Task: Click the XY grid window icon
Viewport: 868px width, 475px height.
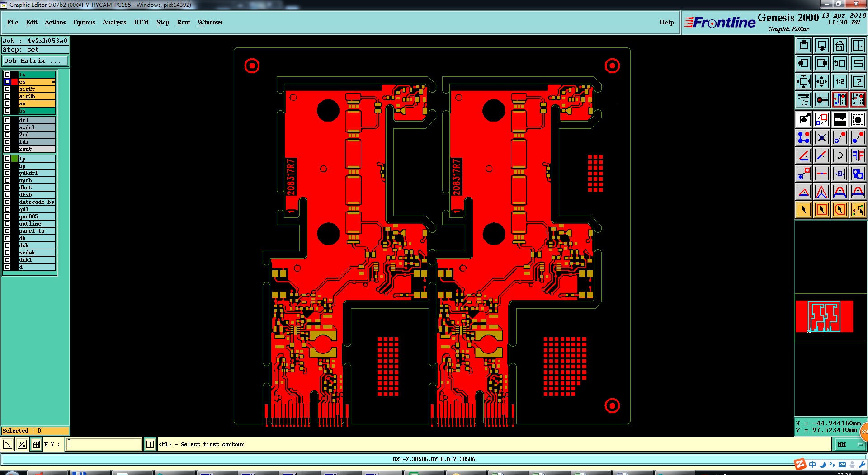Action: point(858,45)
